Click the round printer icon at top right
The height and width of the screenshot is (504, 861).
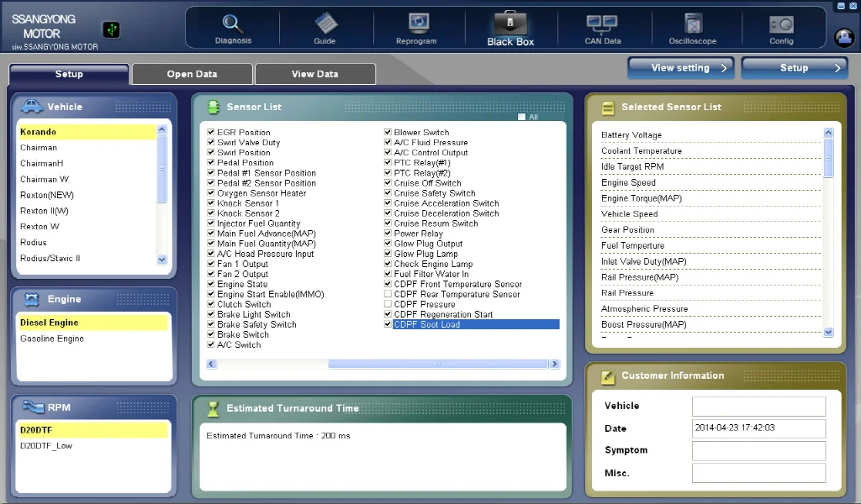(x=844, y=37)
